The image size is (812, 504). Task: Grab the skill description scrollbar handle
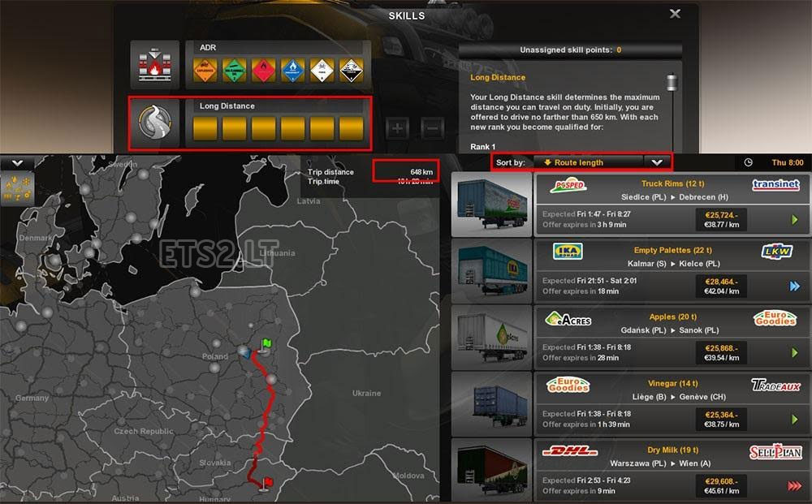(672, 82)
